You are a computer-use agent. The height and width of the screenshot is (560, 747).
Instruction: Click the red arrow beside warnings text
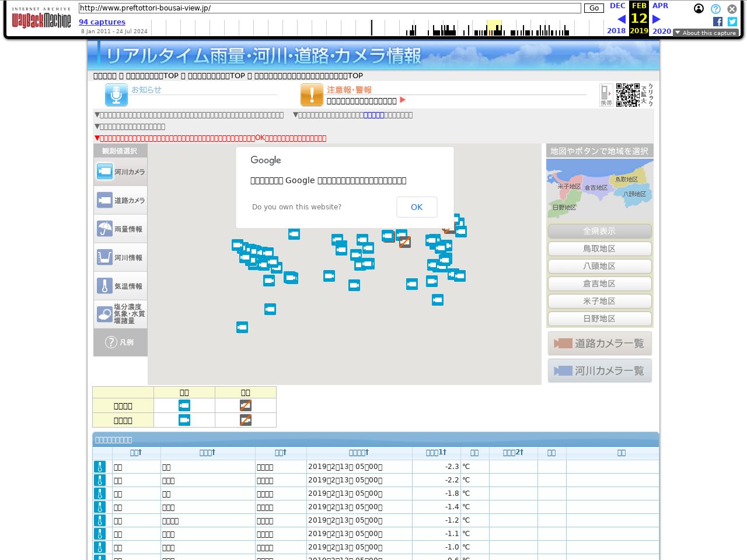click(x=403, y=100)
